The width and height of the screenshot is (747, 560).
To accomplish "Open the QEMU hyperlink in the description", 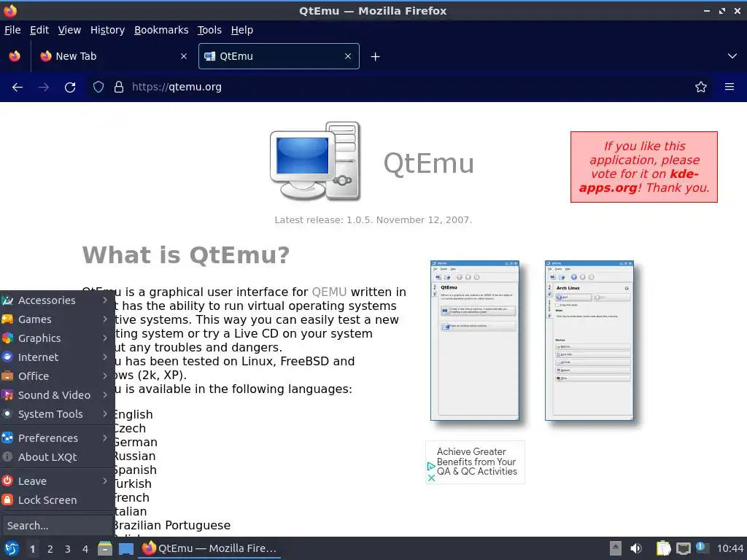I will click(x=329, y=292).
